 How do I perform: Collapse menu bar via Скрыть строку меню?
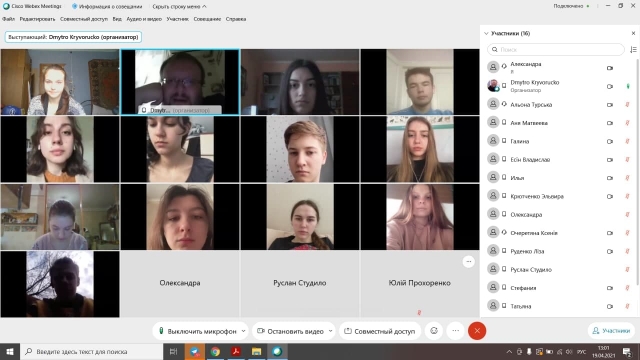coord(179,7)
